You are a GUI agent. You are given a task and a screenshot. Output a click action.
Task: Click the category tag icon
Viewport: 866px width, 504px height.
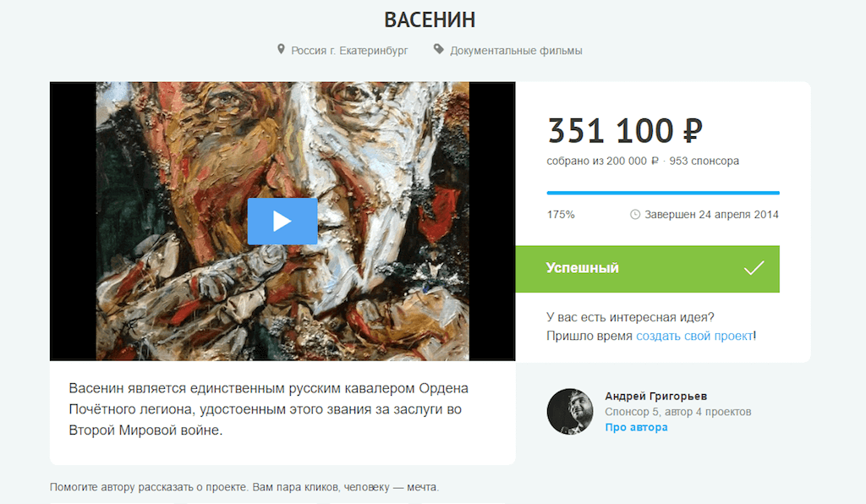pyautogui.click(x=439, y=50)
